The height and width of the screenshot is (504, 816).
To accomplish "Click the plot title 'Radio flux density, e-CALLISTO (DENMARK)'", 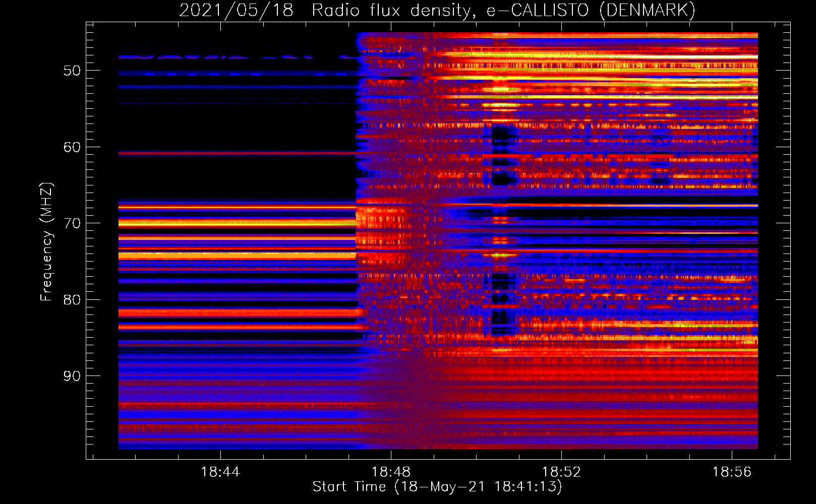I will [503, 10].
